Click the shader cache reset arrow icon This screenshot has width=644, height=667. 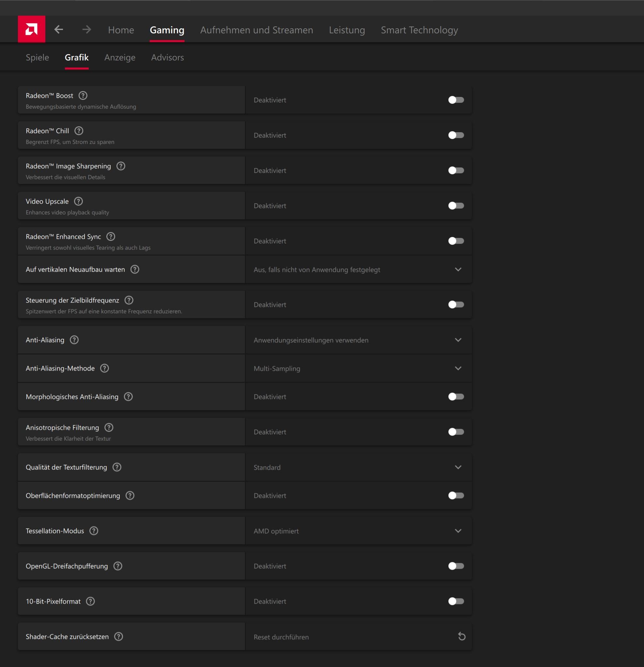tap(461, 637)
